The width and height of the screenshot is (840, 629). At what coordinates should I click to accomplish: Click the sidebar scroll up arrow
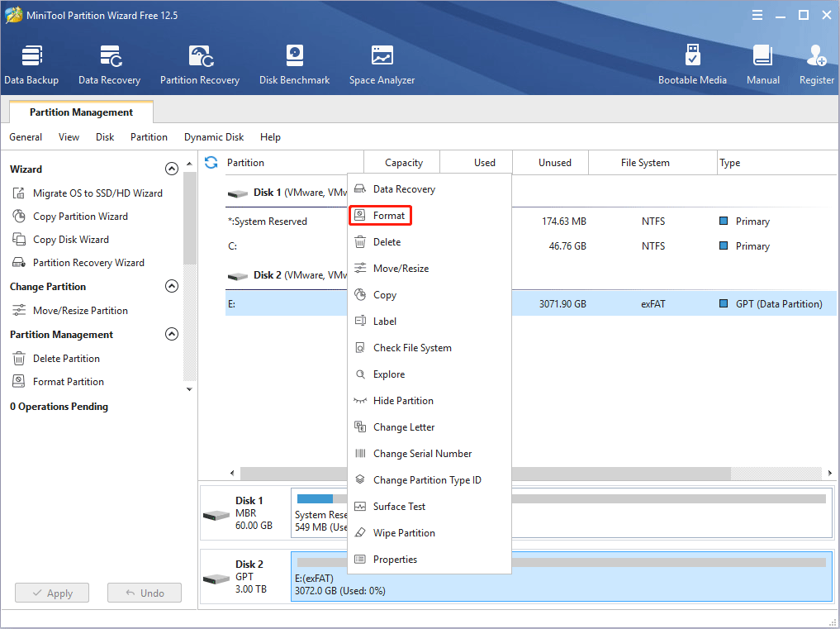(189, 163)
